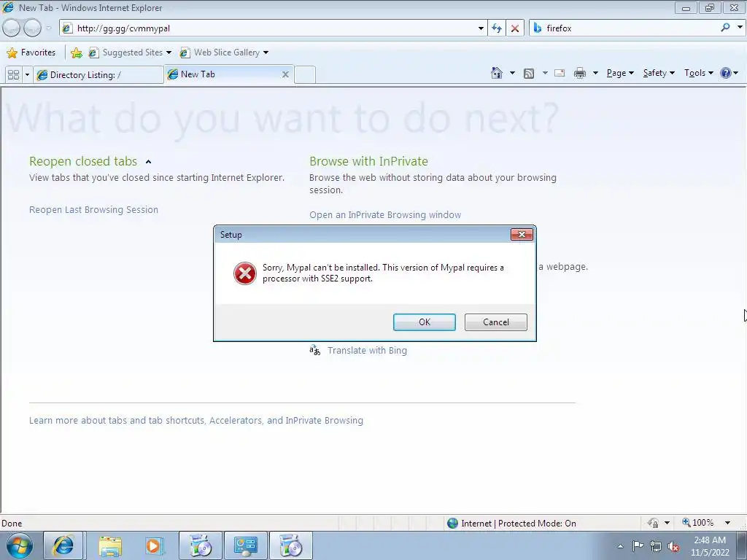Open the search provider dropdown arrow
This screenshot has width=747, height=560.
point(740,28)
